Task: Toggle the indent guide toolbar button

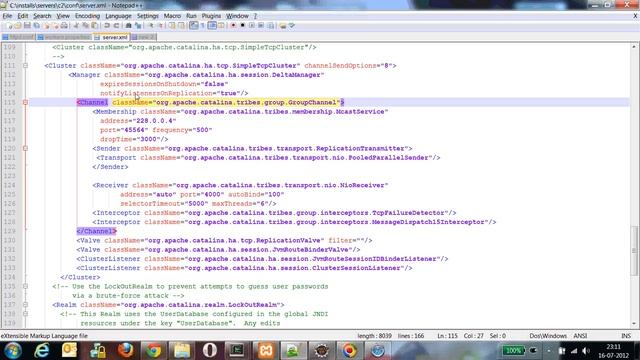Action: [x=212, y=25]
